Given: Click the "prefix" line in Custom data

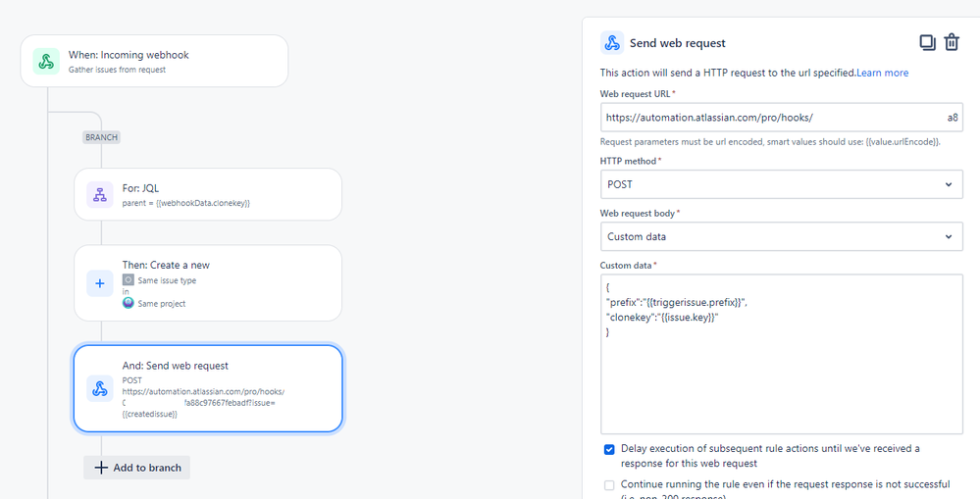Looking at the screenshot, I should pos(677,302).
